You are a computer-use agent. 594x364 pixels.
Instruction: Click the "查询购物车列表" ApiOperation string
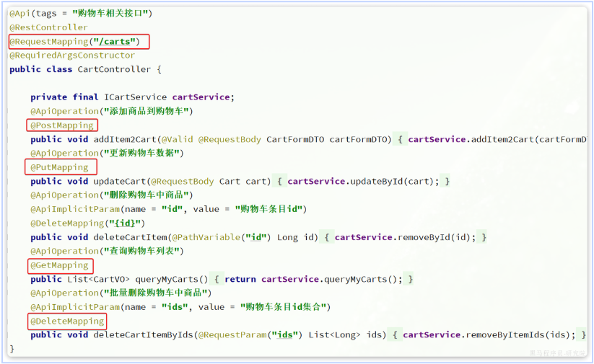(142, 252)
